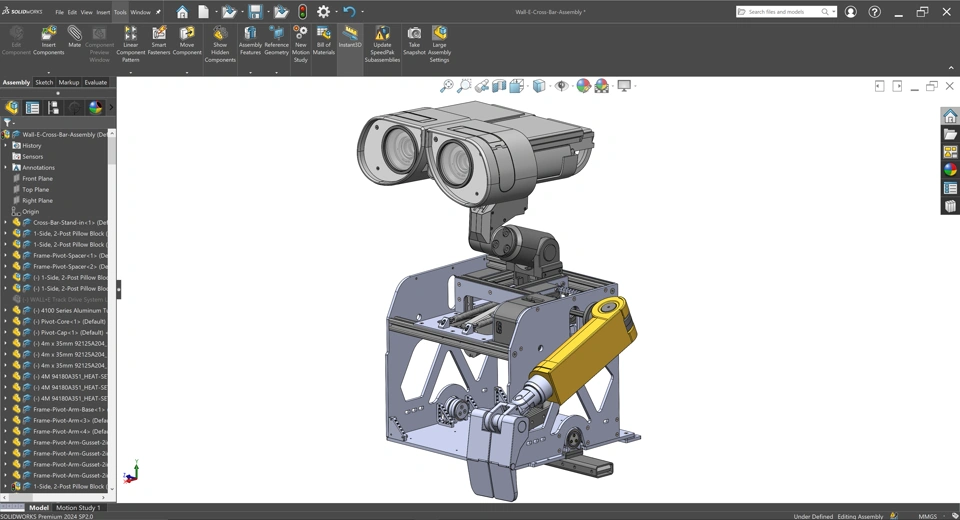Expand Frame-Pivot-Spacer<1> component

(6, 256)
